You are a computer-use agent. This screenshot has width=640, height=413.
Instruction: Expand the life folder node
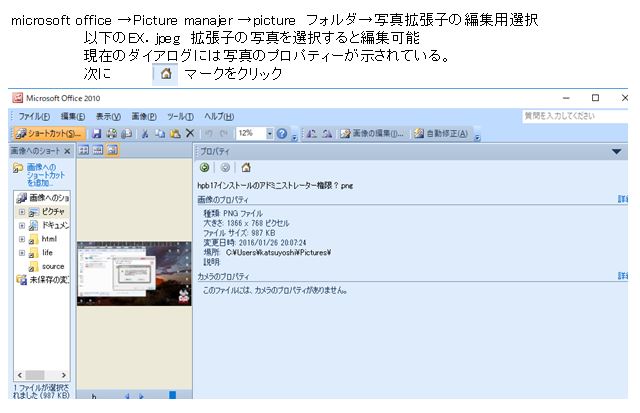[x=22, y=253]
